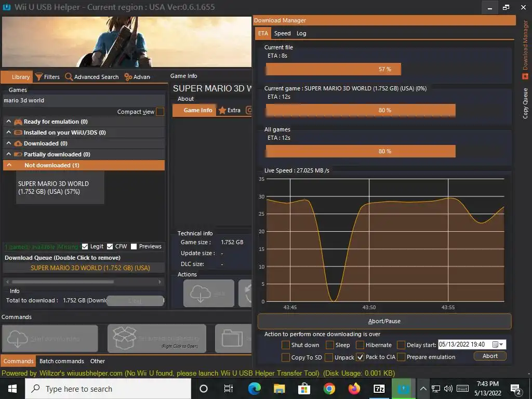The image size is (532, 399).
Task: Click the folder icon in Commands panel
Action: click(232, 338)
